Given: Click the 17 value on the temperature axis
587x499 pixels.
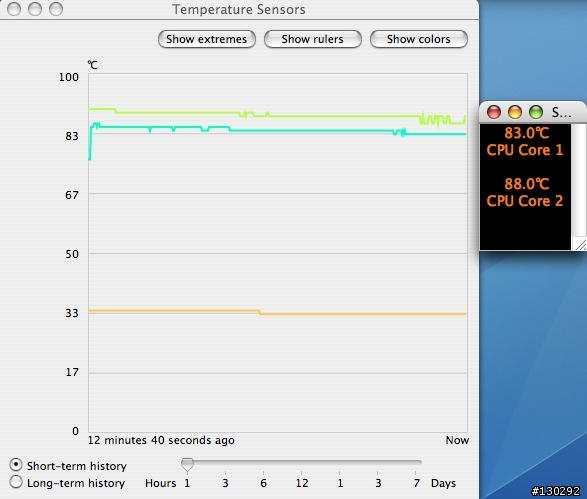Looking at the screenshot, I should click(72, 372).
